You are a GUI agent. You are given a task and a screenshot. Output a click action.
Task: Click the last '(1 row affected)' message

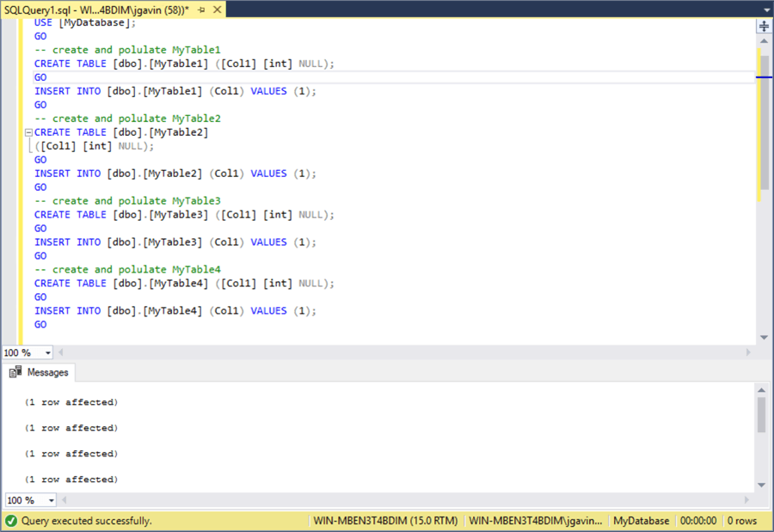click(x=71, y=480)
